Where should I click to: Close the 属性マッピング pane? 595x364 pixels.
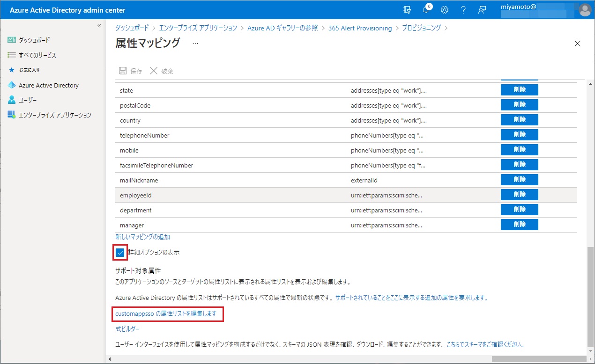[x=577, y=44]
